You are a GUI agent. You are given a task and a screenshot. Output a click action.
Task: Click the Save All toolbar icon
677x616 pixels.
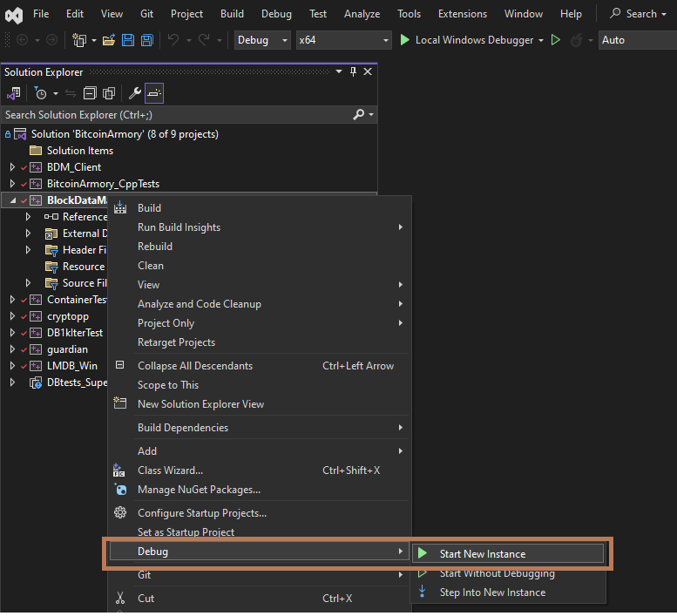(147, 40)
